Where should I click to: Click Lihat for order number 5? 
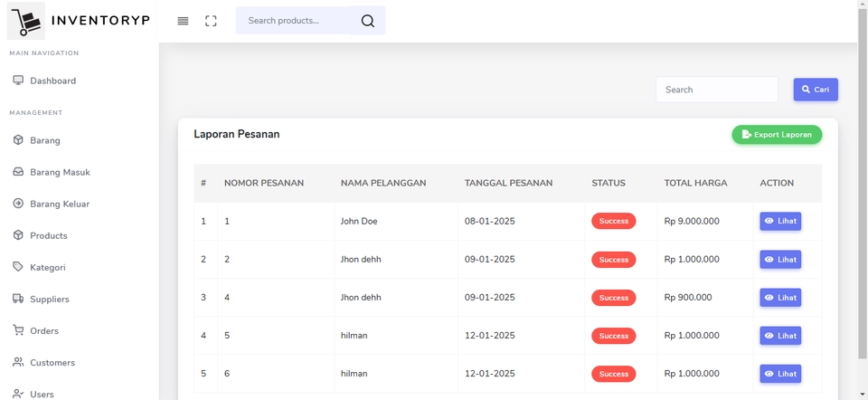pos(780,336)
